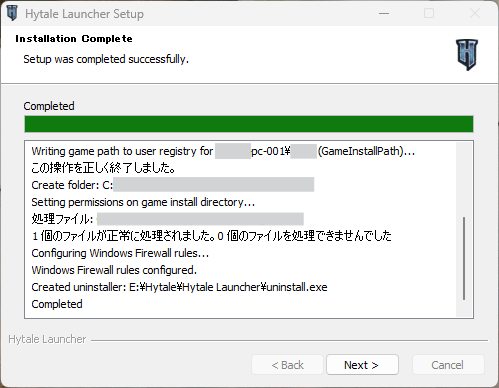This screenshot has width=499, height=388.
Task: Select the final 'Completed' line in the log
Action: (57, 304)
